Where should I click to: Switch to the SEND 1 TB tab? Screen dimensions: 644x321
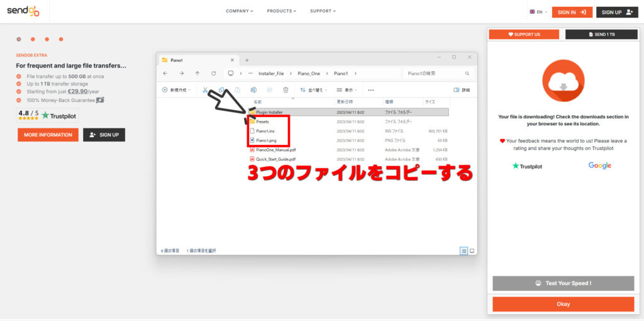tap(601, 35)
